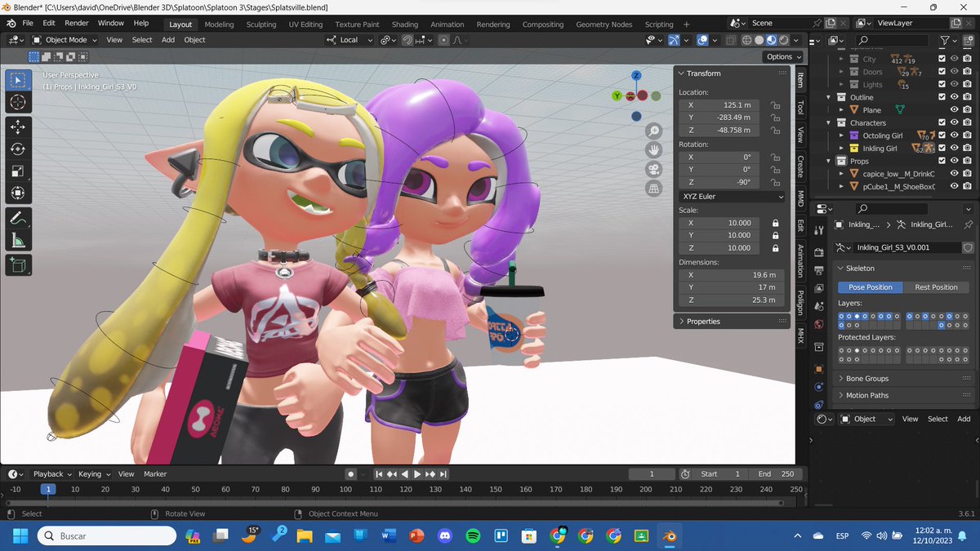The image size is (980, 551).
Task: Uncheck the Outline collection checkbox
Action: (942, 97)
